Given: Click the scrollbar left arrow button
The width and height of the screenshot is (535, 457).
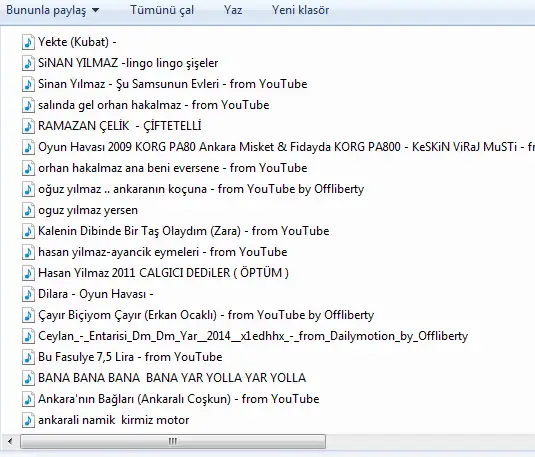Looking at the screenshot, I should [10, 442].
